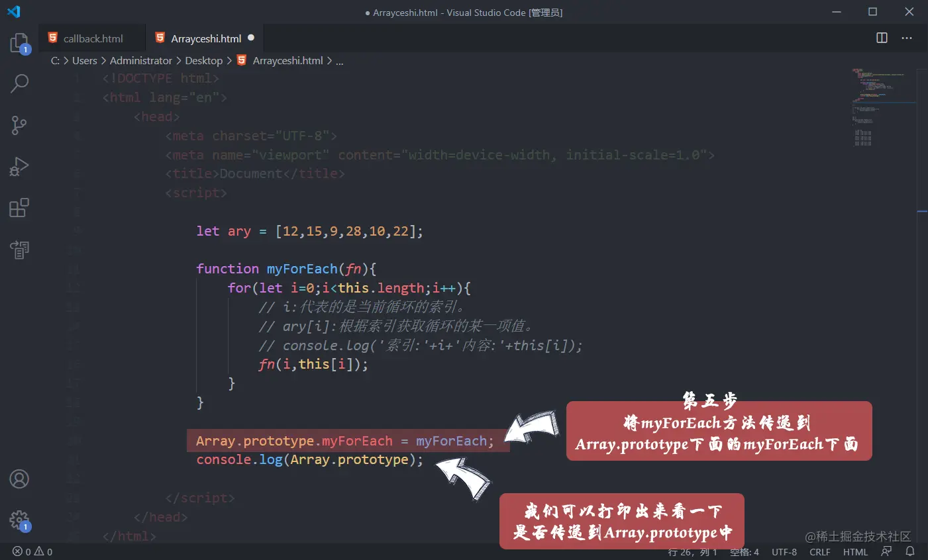
Task: Open the Source Control view
Action: [19, 125]
